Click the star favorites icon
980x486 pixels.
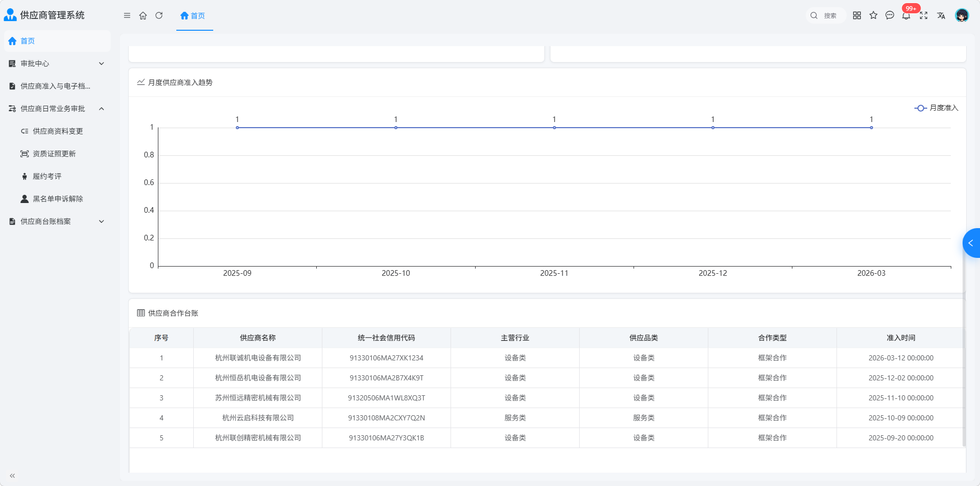[x=873, y=15]
